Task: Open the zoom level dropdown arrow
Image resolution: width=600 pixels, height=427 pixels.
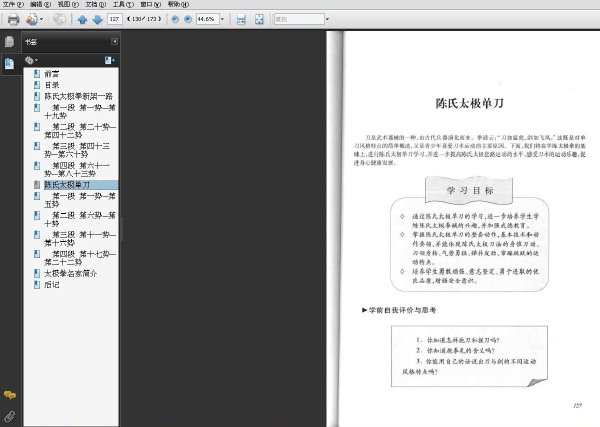Action: (222, 19)
